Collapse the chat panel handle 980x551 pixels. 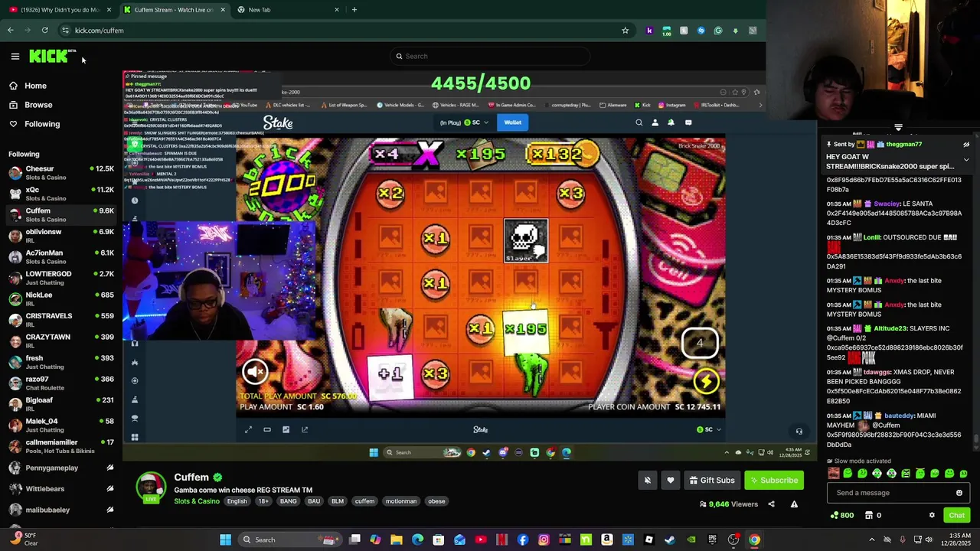898,128
